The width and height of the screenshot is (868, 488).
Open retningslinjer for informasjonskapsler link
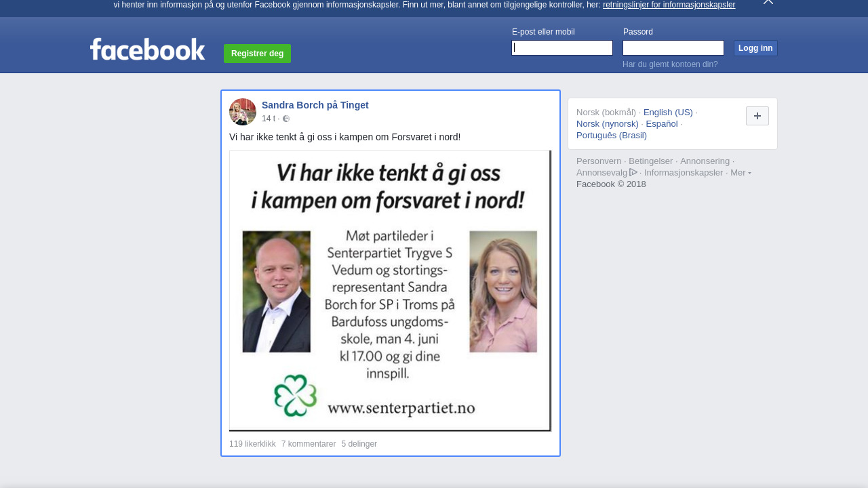669,5
